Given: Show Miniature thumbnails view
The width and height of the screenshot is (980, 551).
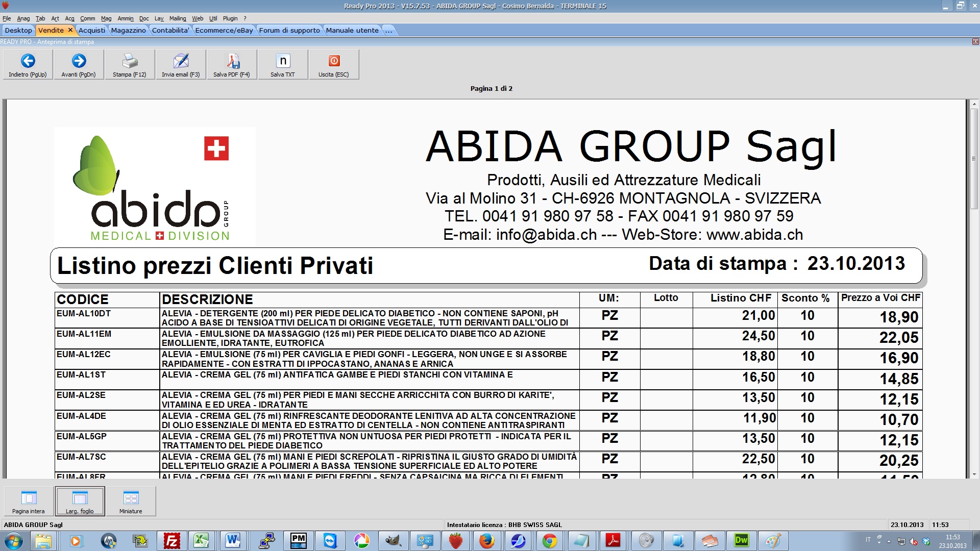Looking at the screenshot, I should tap(131, 502).
